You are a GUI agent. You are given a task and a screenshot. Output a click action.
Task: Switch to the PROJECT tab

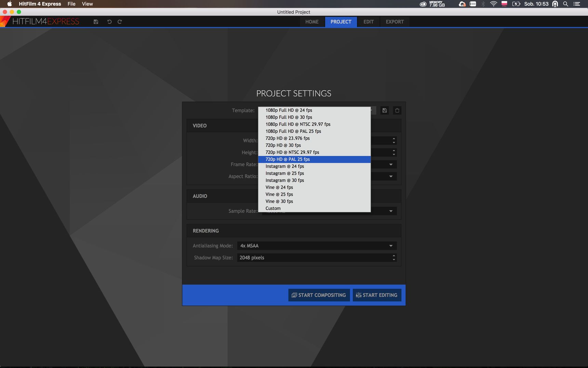(x=341, y=22)
